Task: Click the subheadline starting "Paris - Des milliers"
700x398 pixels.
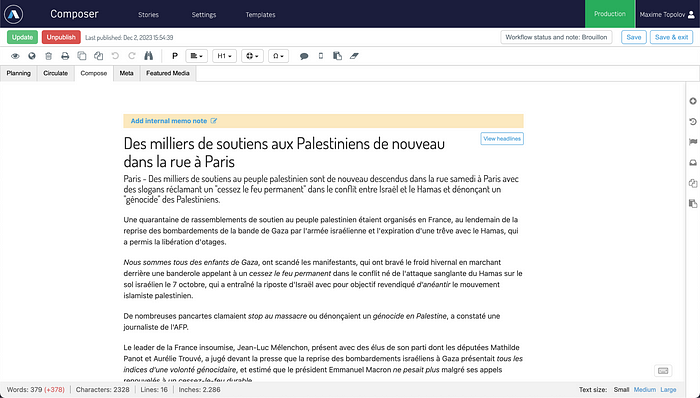Action: 321,189
